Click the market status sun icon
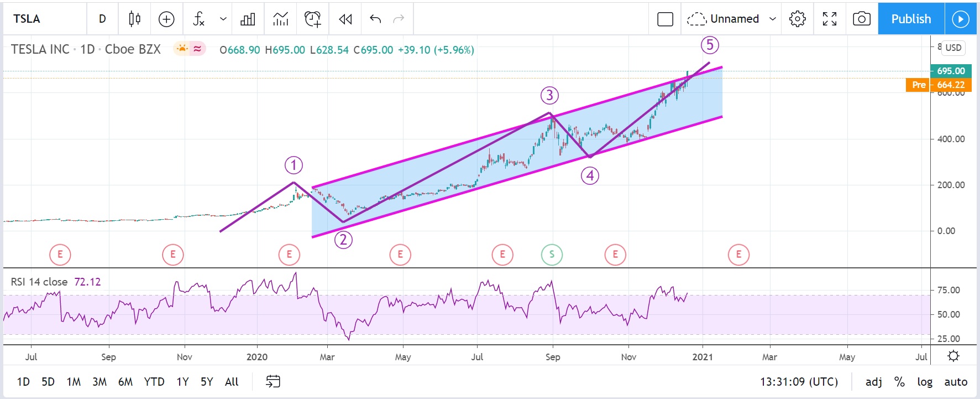The height and width of the screenshot is (399, 980). click(x=182, y=49)
